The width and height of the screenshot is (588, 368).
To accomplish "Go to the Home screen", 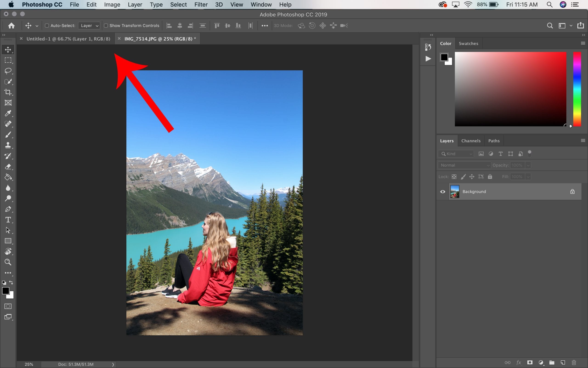I will pyautogui.click(x=11, y=26).
